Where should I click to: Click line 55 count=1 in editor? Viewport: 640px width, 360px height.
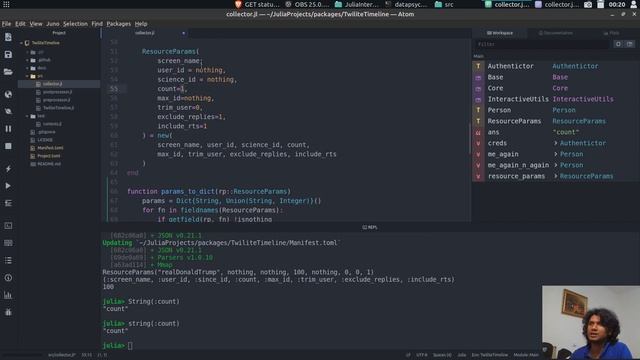point(171,89)
